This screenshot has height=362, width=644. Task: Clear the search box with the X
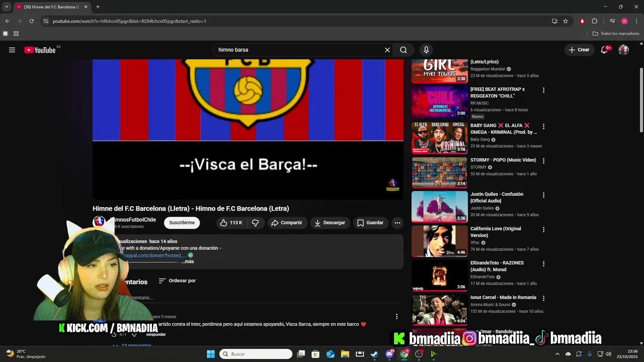387,50
